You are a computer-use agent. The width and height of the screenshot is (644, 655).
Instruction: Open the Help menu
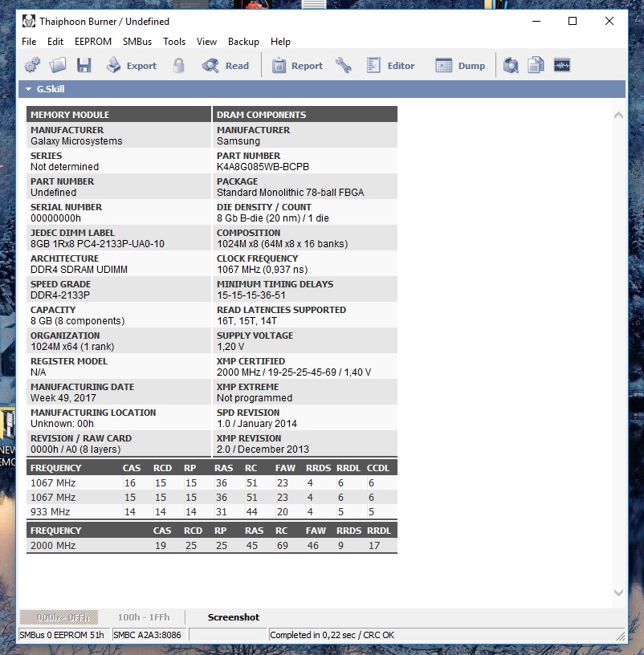click(x=280, y=42)
